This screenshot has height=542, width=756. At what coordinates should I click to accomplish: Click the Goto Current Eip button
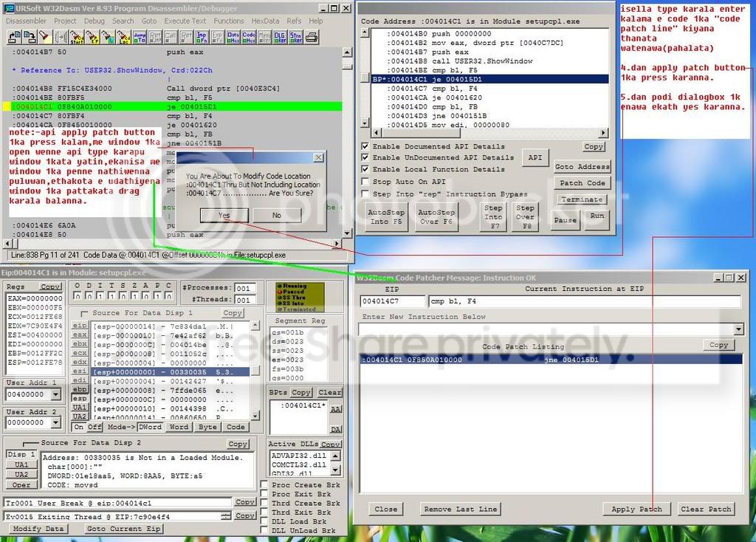point(123,529)
